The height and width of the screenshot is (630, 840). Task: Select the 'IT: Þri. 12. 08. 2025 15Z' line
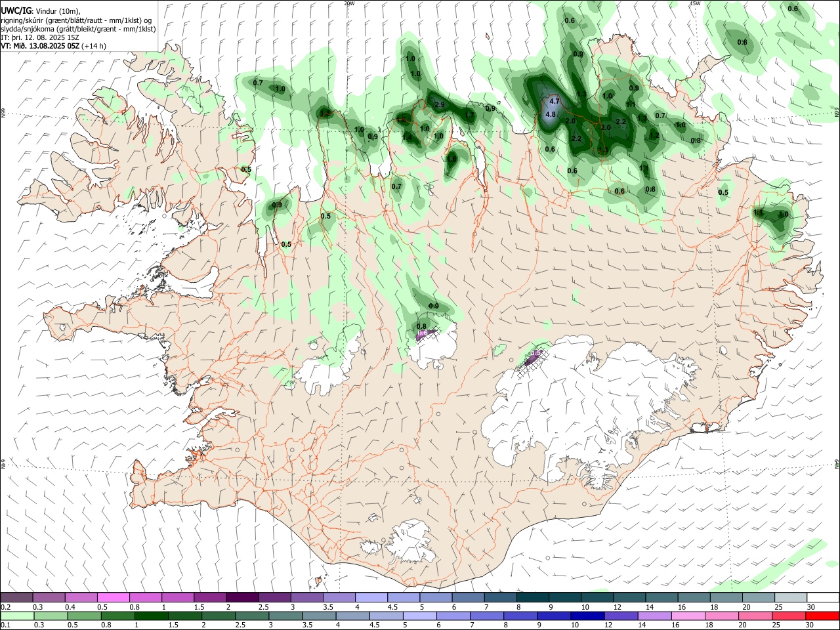click(x=41, y=37)
